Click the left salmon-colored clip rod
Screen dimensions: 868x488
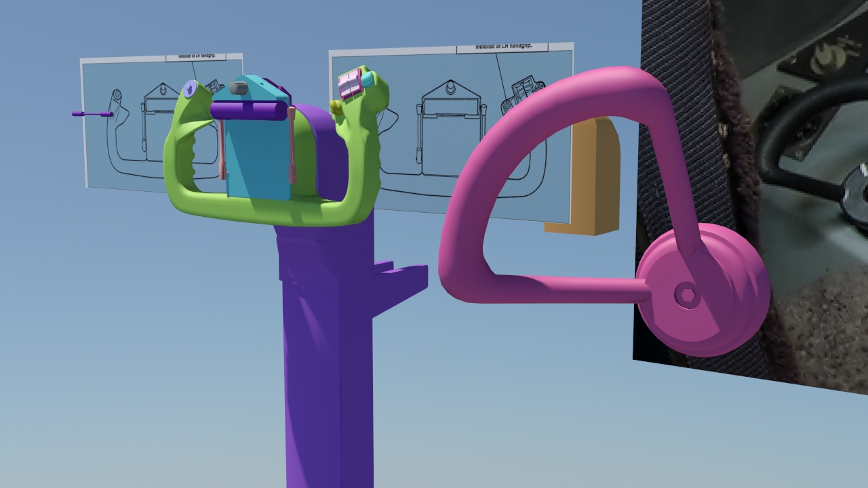pyautogui.click(x=222, y=149)
